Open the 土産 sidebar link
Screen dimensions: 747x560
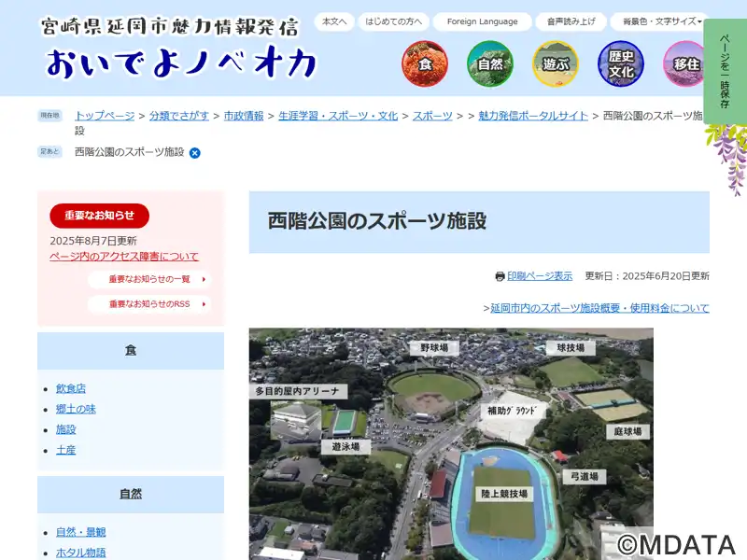coord(65,450)
